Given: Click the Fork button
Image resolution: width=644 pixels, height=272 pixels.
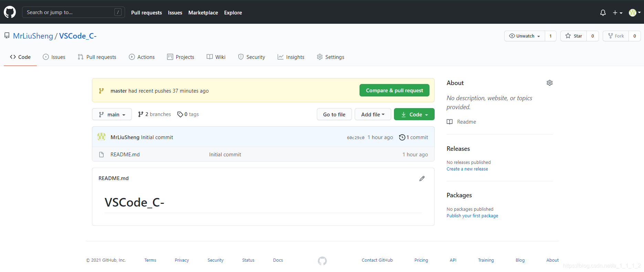Looking at the screenshot, I should click(616, 36).
